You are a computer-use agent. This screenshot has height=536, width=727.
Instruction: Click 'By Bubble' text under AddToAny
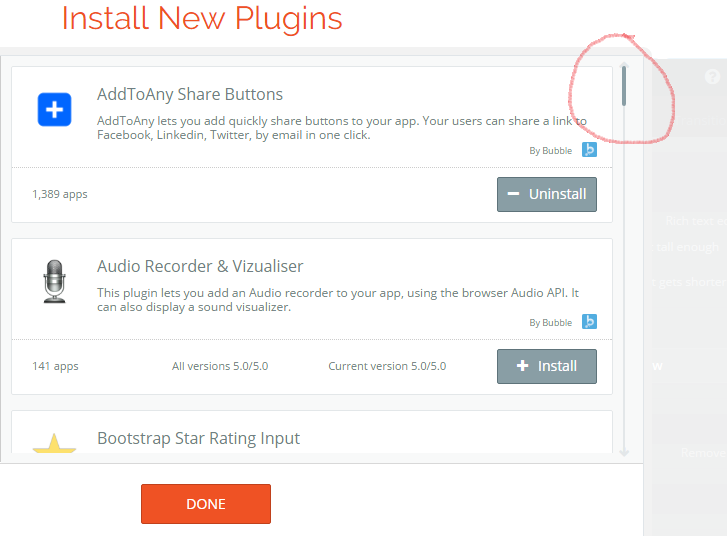[x=550, y=151]
